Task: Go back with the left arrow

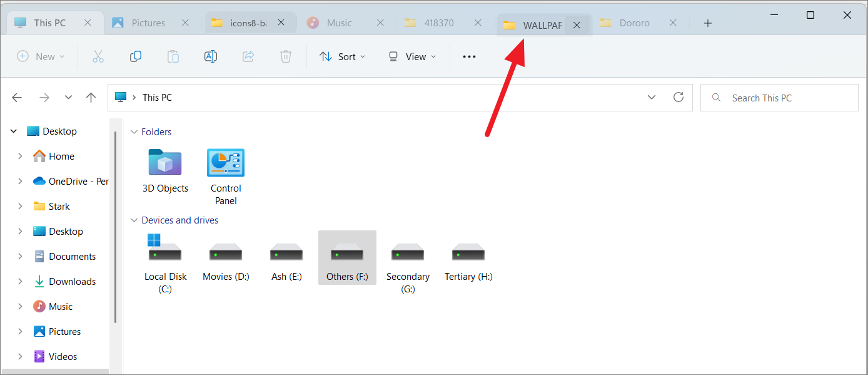Action: (x=17, y=98)
